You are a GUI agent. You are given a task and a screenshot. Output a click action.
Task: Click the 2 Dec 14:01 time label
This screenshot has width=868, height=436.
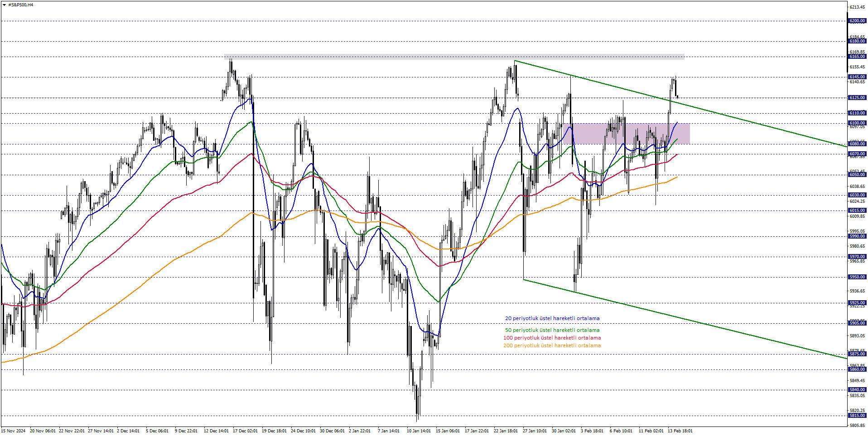tap(128, 431)
